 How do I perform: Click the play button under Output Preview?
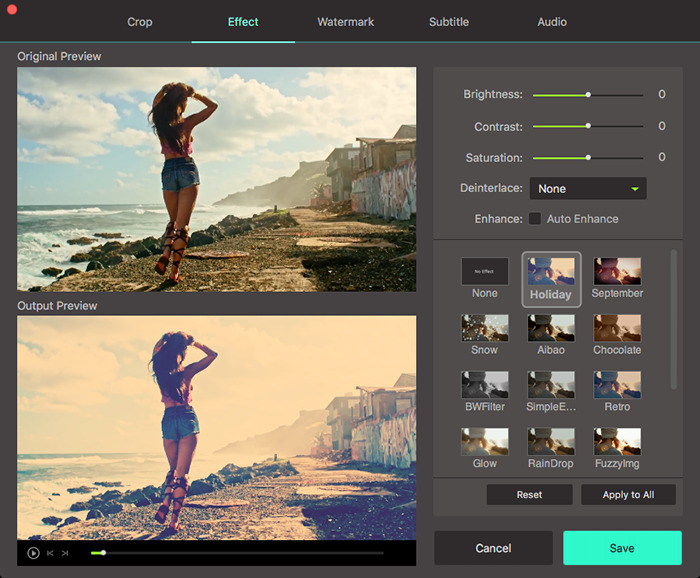(33, 553)
